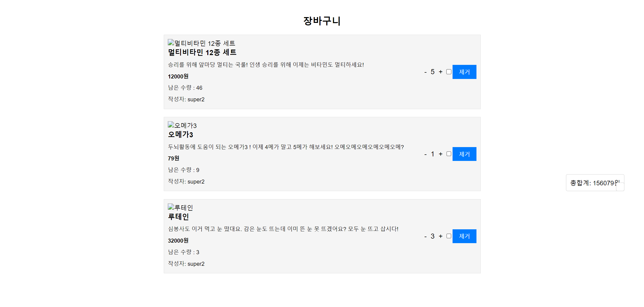Check the 멀티비타민 12종 세트 item checkbox
The width and height of the screenshot is (644, 307).
[449, 72]
